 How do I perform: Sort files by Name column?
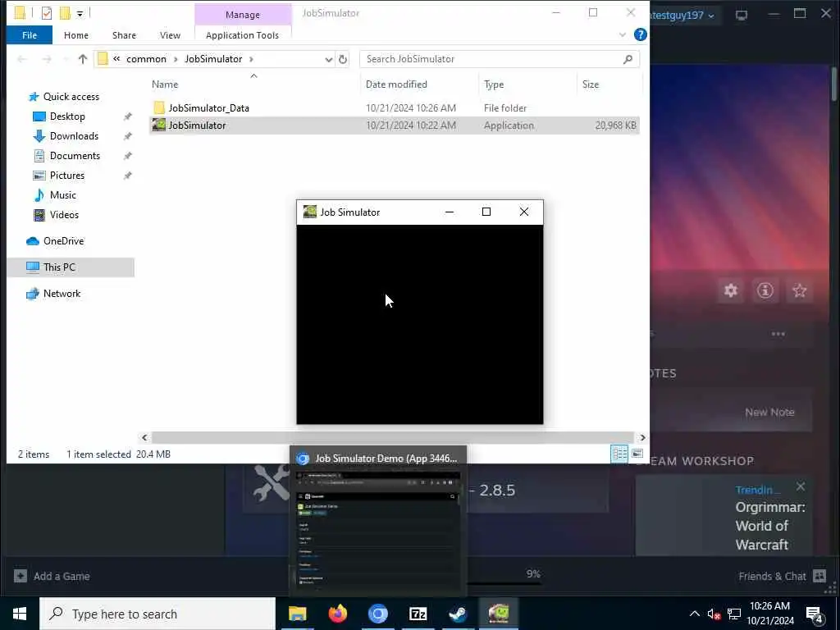pyautogui.click(x=165, y=84)
